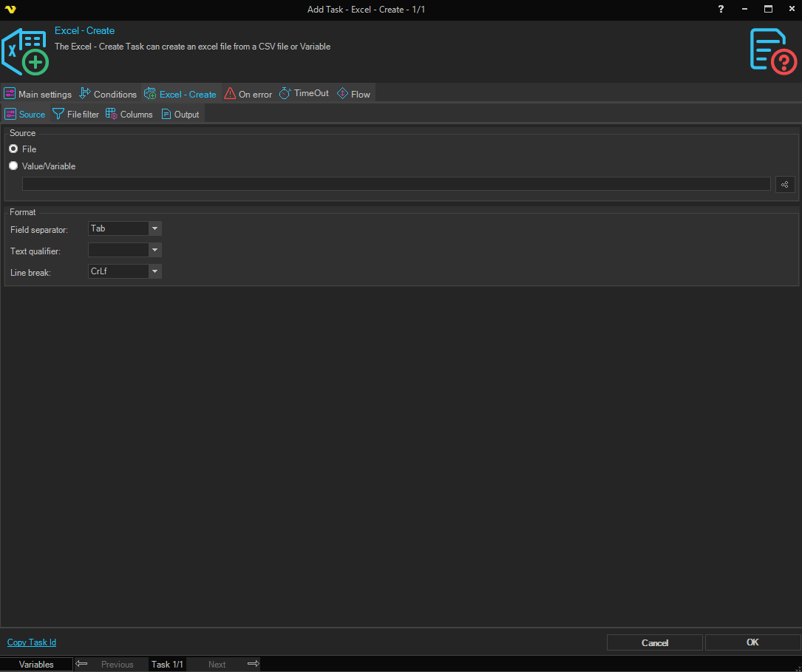Select the File radio button

pos(13,149)
